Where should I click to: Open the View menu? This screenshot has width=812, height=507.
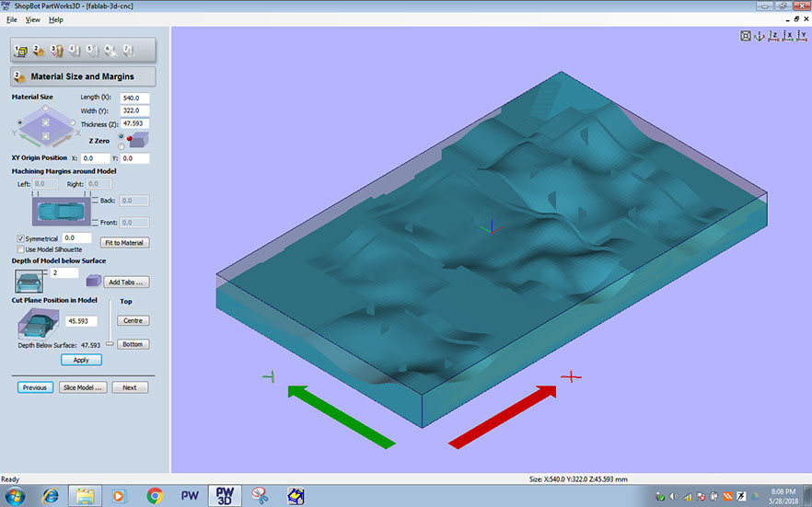pos(32,19)
